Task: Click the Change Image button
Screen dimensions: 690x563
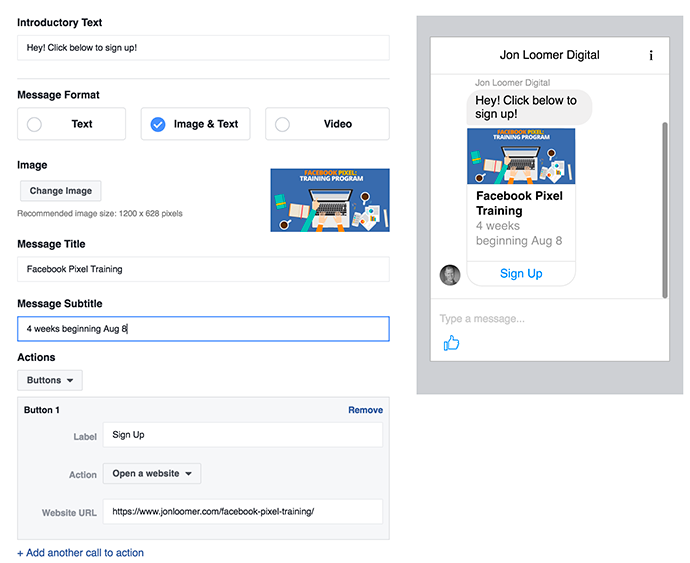Action: pos(61,191)
